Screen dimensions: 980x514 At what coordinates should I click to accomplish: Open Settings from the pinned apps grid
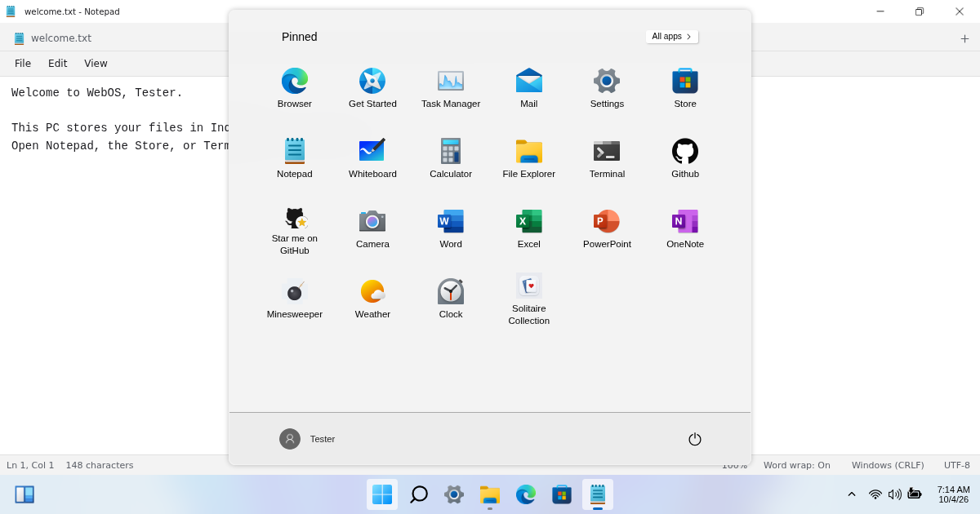[607, 88]
